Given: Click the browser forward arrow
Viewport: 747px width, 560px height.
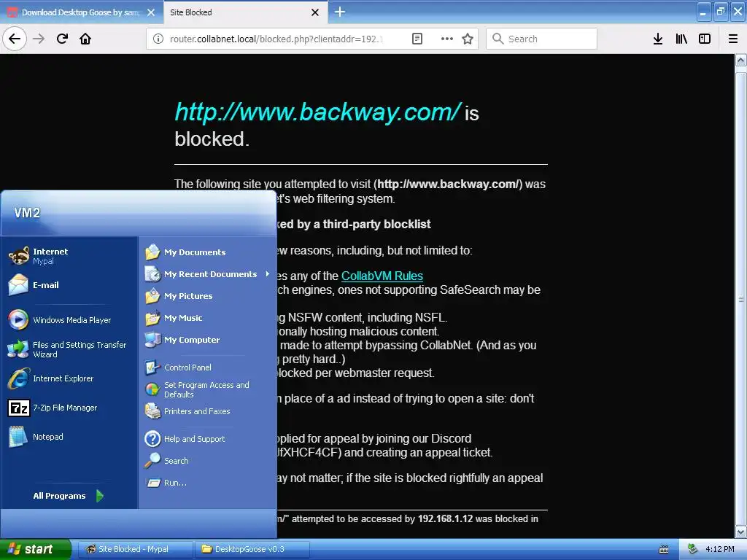Looking at the screenshot, I should click(39, 39).
